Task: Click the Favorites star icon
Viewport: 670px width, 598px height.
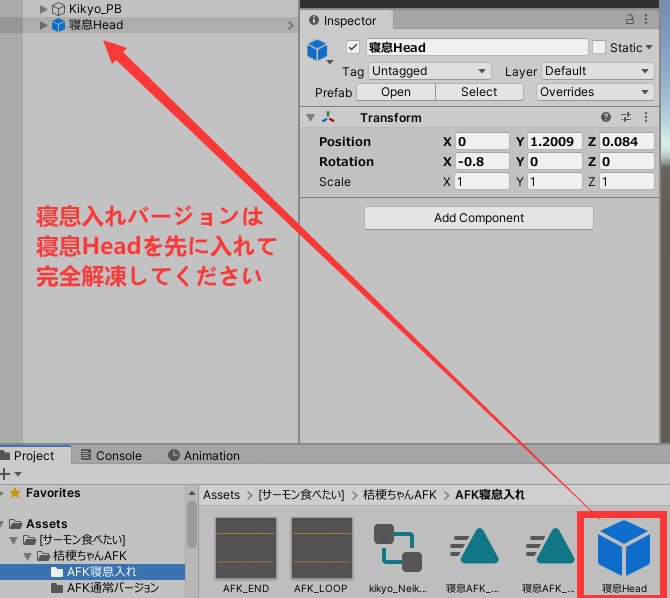Action: pyautogui.click(x=15, y=493)
